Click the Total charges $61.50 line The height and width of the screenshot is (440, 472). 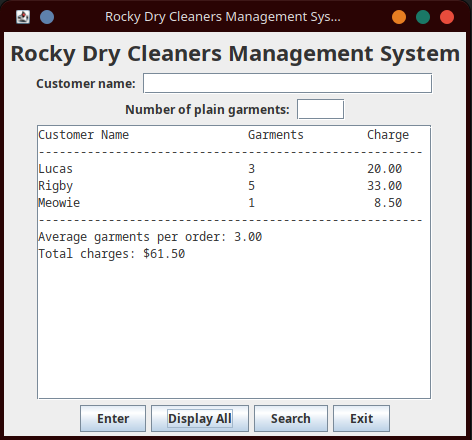pos(112,254)
